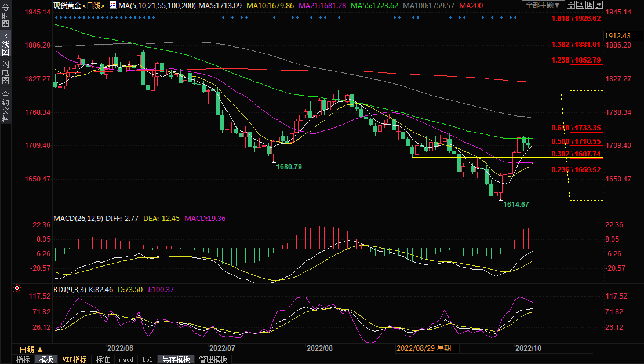The image size is (644, 364).
Task: Click the 管理模板 button
Action: click(x=213, y=359)
